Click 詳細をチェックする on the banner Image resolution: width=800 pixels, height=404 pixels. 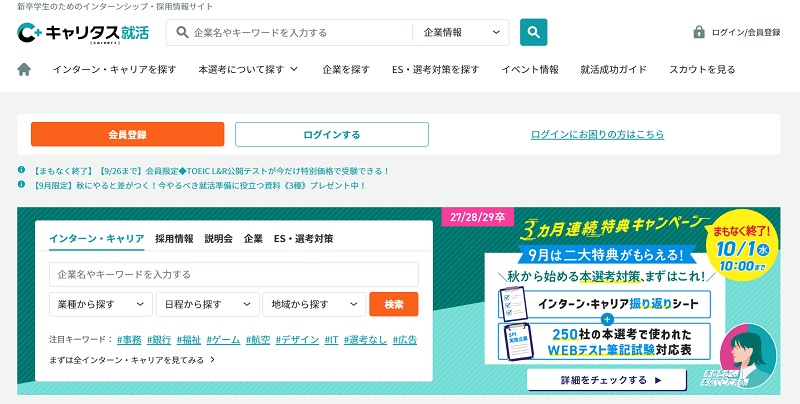(607, 380)
